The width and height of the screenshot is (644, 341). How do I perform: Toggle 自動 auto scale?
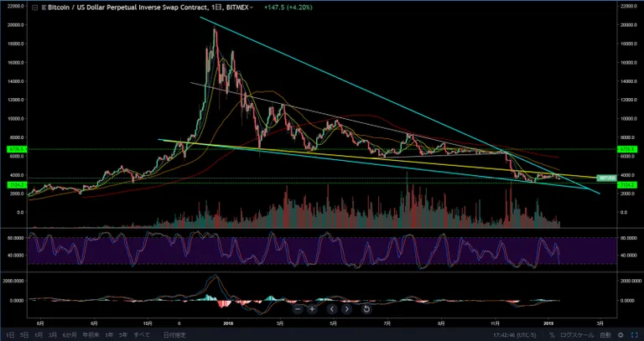click(605, 335)
